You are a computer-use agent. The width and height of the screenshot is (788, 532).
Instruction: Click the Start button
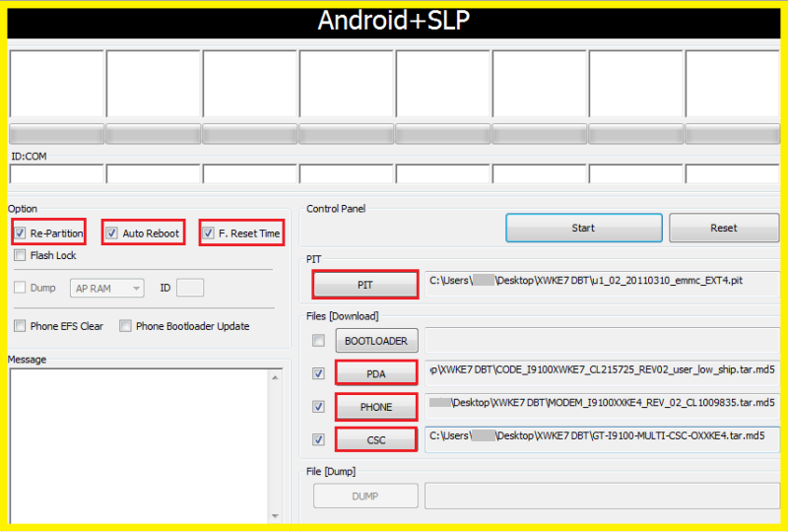(583, 228)
